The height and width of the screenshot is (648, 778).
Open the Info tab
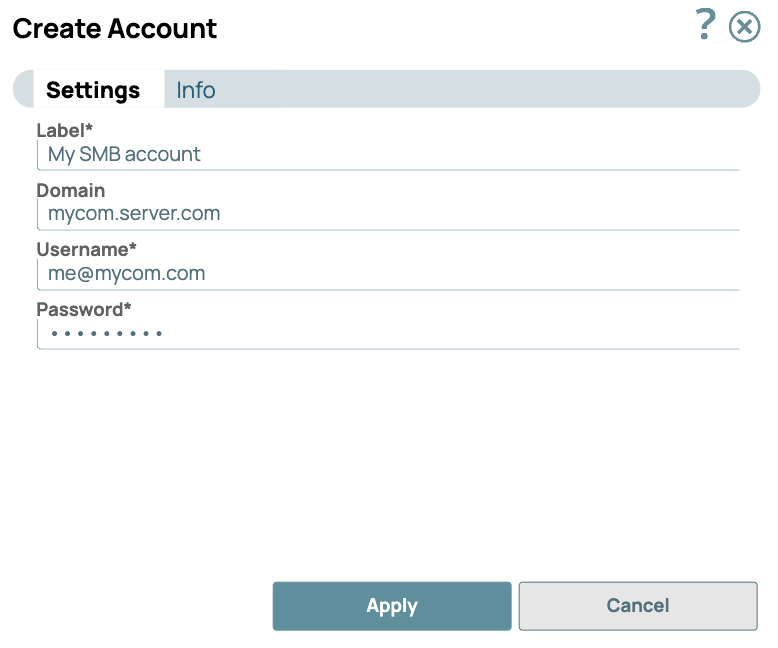(x=196, y=90)
